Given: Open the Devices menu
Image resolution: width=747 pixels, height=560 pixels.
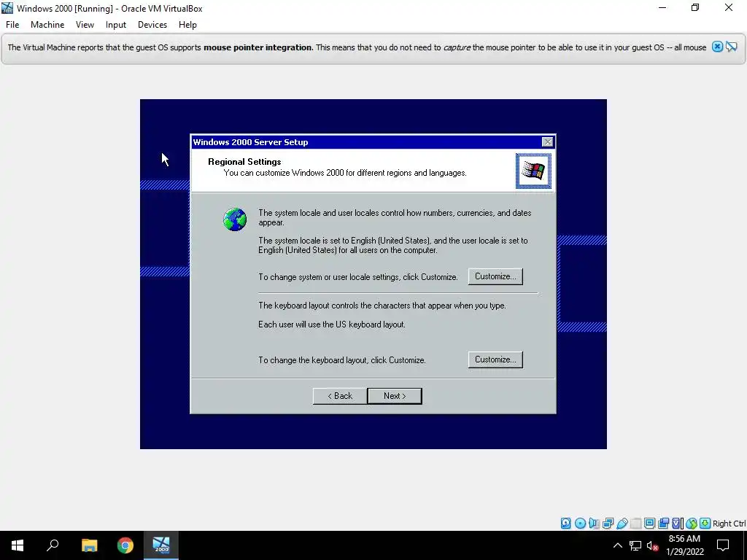Looking at the screenshot, I should (152, 25).
